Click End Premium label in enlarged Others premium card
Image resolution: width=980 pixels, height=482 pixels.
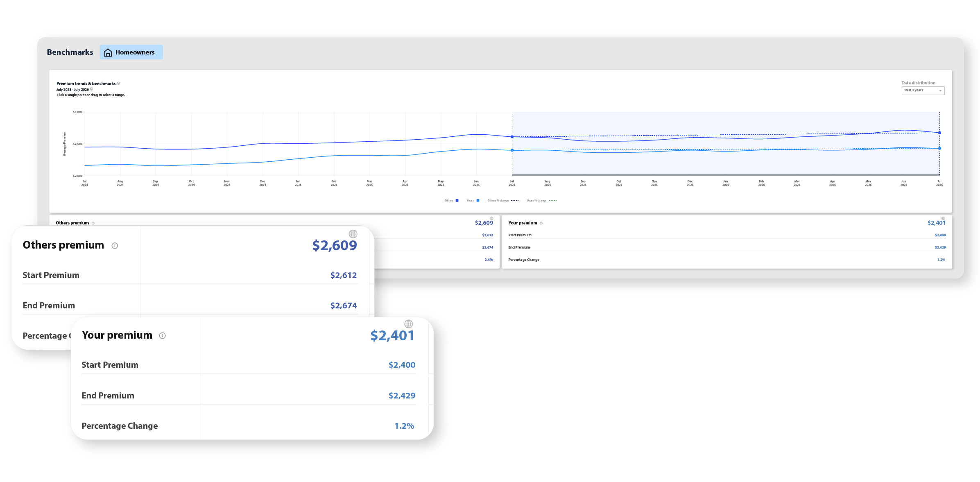(x=49, y=305)
